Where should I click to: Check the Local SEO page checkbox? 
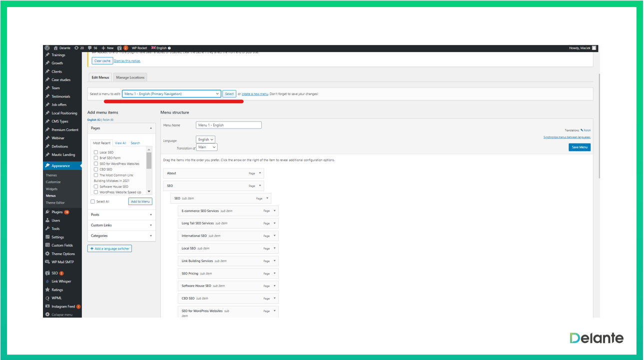[96, 152]
